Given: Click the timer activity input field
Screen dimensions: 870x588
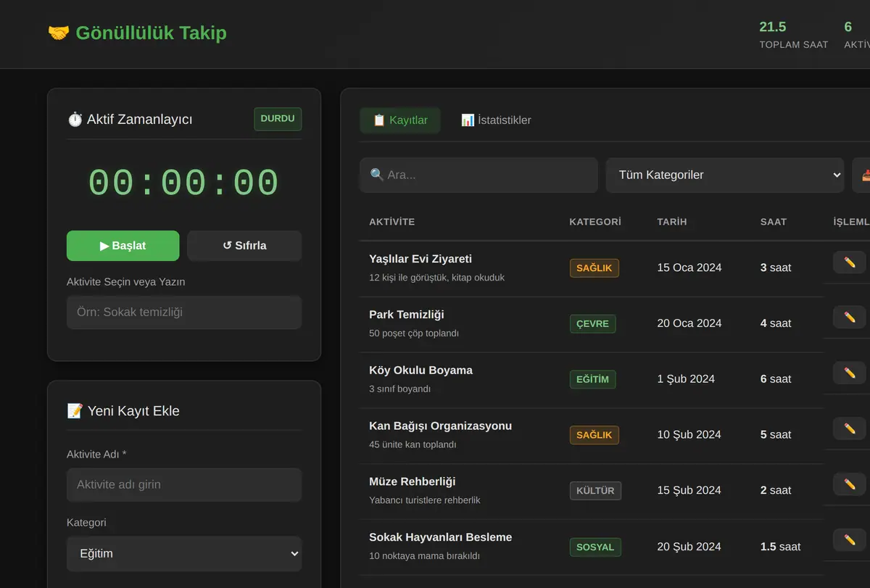Looking at the screenshot, I should pyautogui.click(x=184, y=312).
